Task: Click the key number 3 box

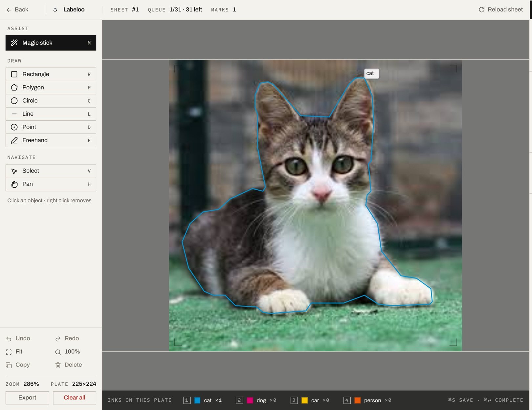Action: click(294, 400)
